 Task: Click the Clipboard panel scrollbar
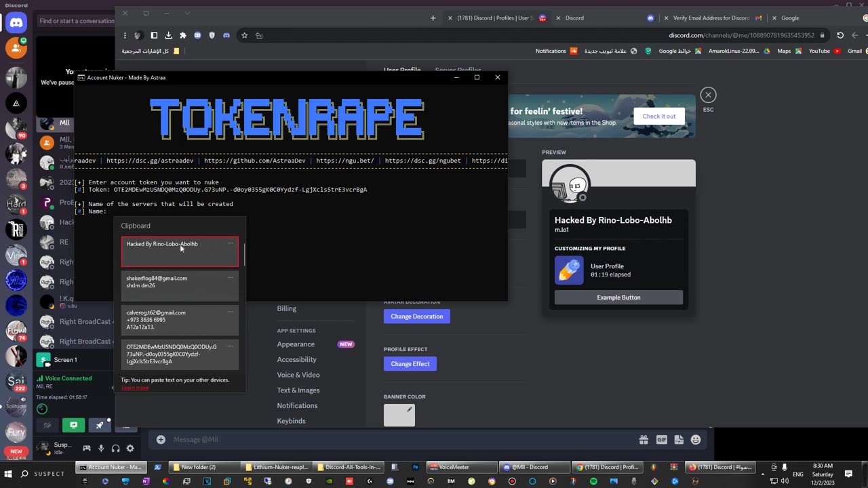(x=244, y=255)
